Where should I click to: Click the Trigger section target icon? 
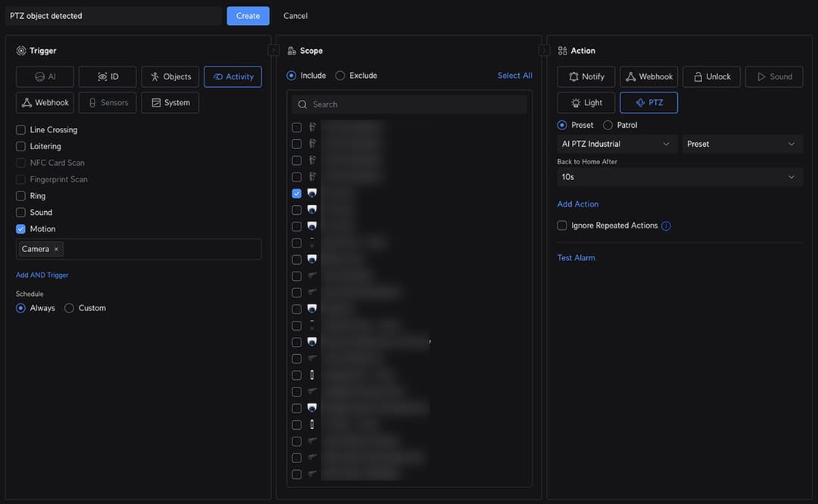pos(21,51)
